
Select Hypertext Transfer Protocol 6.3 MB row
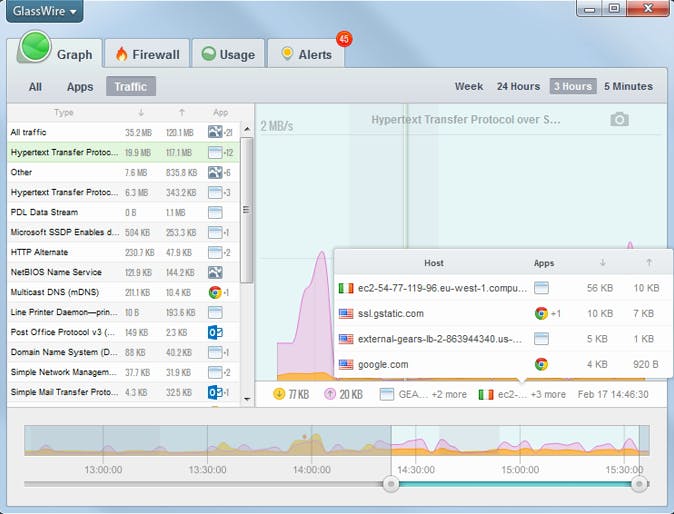(123, 192)
